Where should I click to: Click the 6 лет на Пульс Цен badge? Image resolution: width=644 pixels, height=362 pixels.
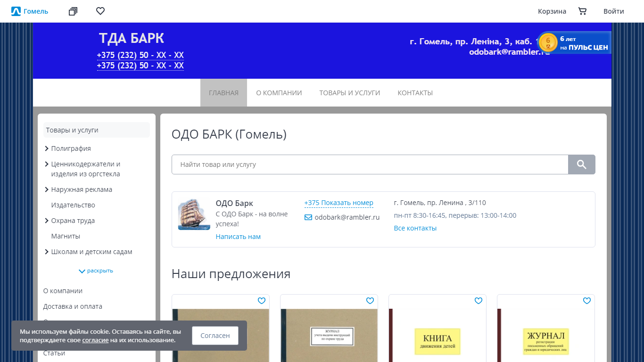(x=575, y=43)
